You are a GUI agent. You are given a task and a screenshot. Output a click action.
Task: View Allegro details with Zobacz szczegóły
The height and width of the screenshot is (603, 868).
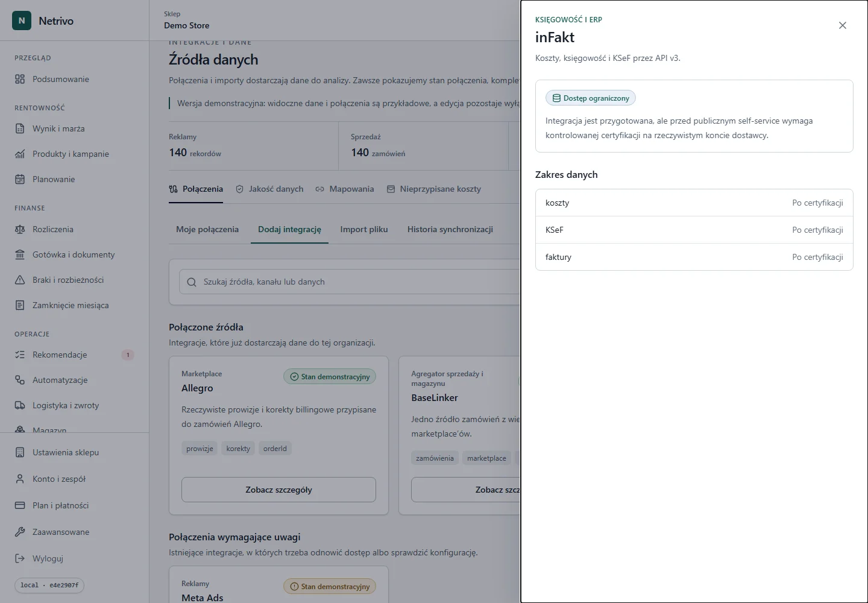tap(278, 490)
